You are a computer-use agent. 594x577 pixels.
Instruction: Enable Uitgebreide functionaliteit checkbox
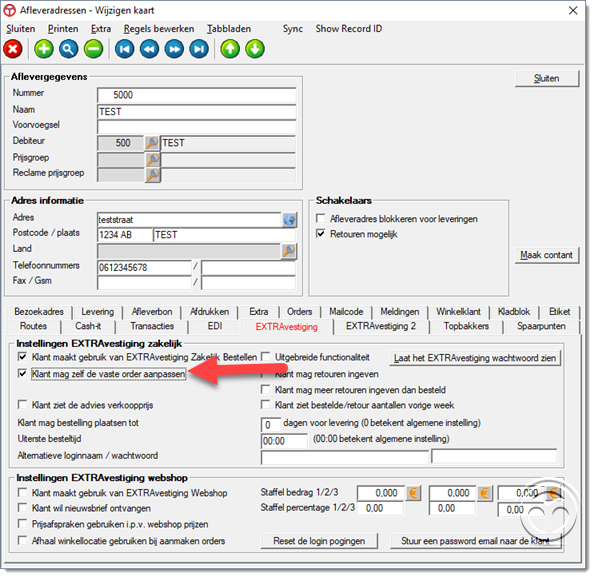click(266, 357)
